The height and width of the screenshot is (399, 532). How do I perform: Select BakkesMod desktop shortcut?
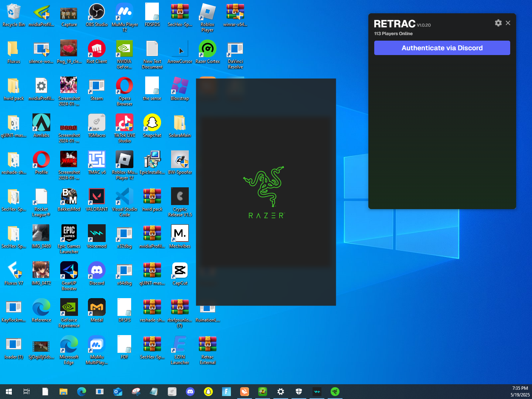tap(69, 200)
